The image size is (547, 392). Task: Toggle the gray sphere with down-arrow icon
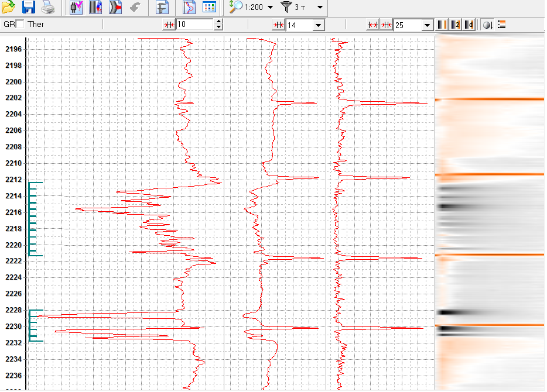tap(488, 25)
